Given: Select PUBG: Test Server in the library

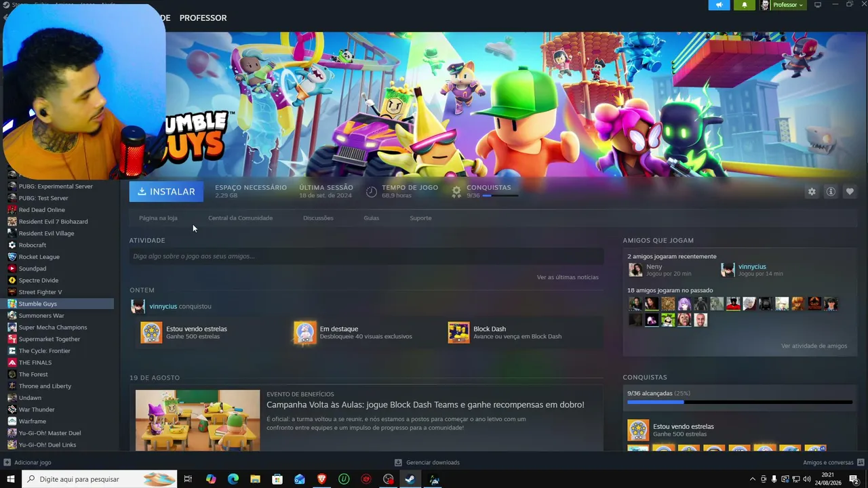Looking at the screenshot, I should [60, 198].
